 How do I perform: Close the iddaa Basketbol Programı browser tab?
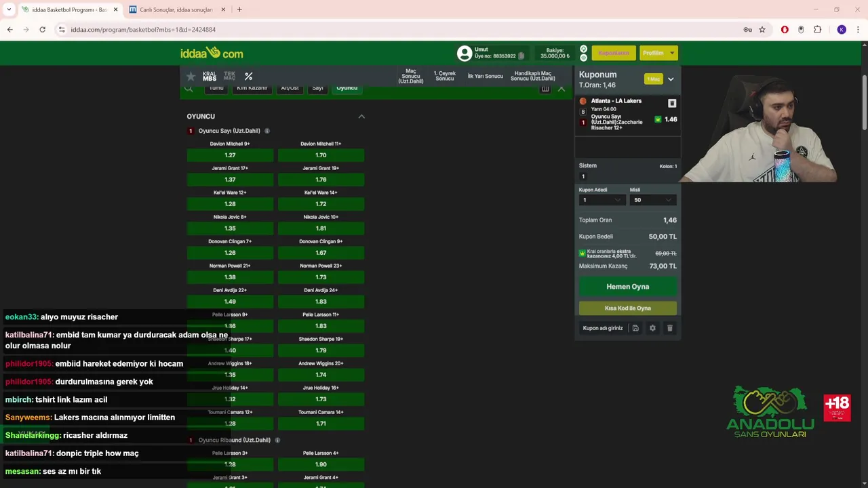(115, 9)
